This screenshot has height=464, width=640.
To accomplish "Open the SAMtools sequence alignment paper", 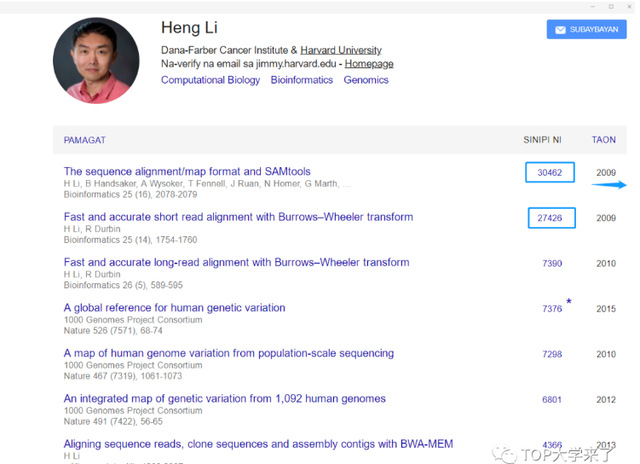I will (187, 172).
